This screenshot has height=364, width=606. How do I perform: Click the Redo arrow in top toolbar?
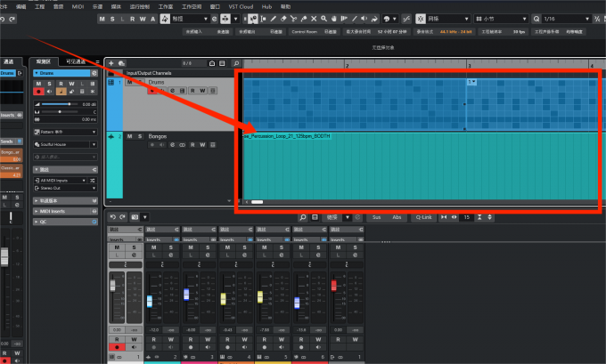[x=12, y=19]
